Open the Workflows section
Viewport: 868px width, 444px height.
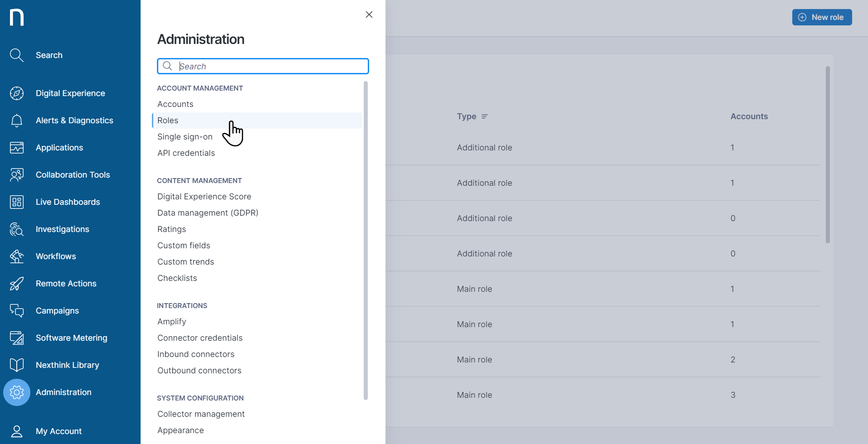tap(56, 256)
